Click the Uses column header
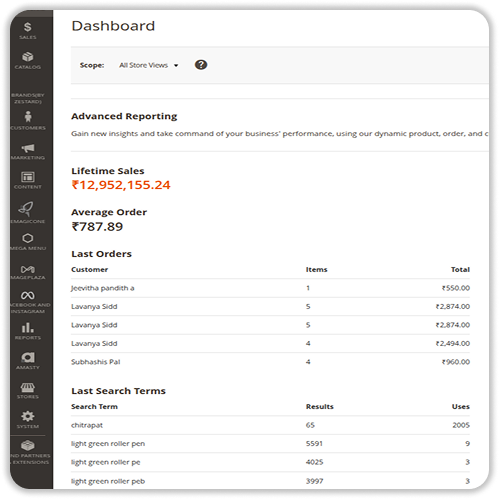Image resolution: width=499 pixels, height=499 pixels. coord(461,407)
